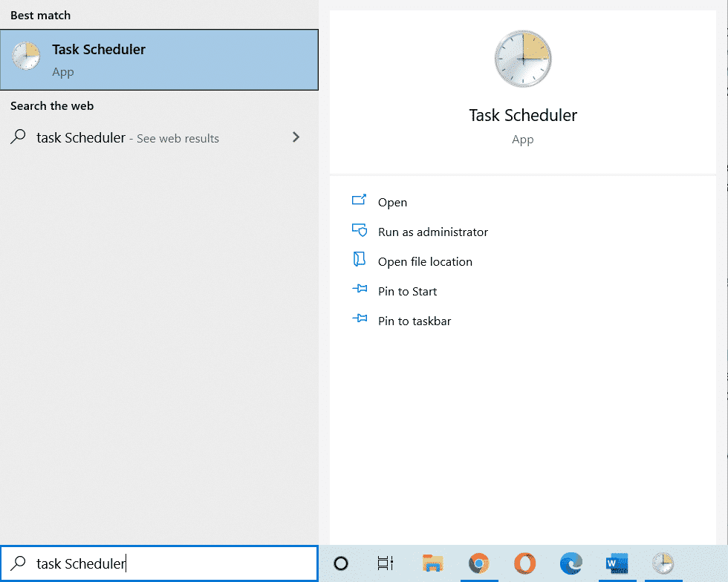Select Run as administrator
Image resolution: width=728 pixels, height=582 pixels.
(x=432, y=232)
